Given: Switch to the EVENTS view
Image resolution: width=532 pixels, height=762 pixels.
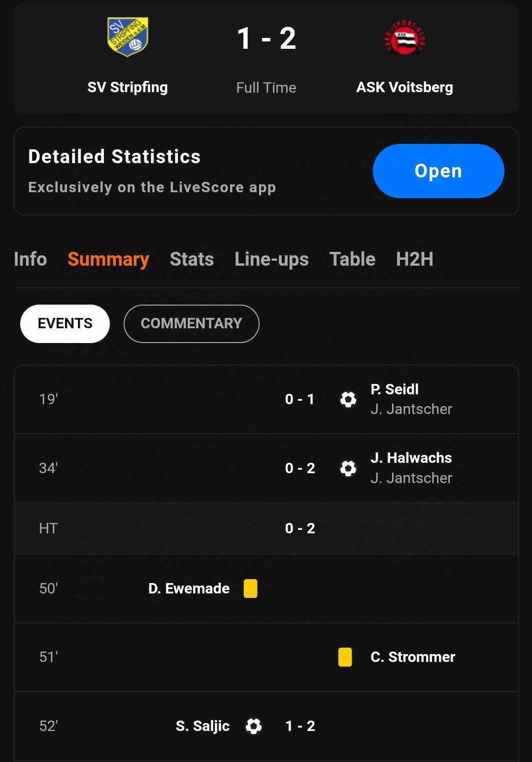Looking at the screenshot, I should click(x=65, y=323).
